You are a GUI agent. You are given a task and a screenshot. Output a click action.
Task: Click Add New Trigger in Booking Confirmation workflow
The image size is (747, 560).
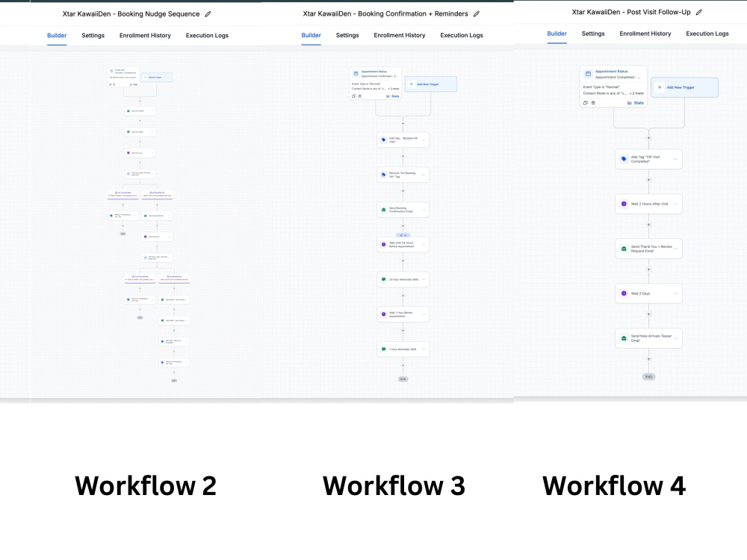click(431, 84)
